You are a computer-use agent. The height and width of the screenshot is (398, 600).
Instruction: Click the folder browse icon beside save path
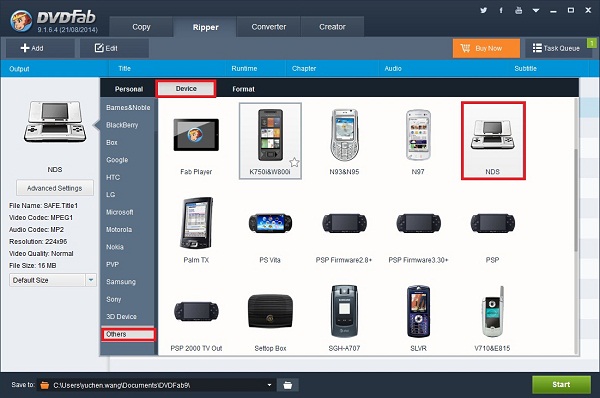click(288, 385)
